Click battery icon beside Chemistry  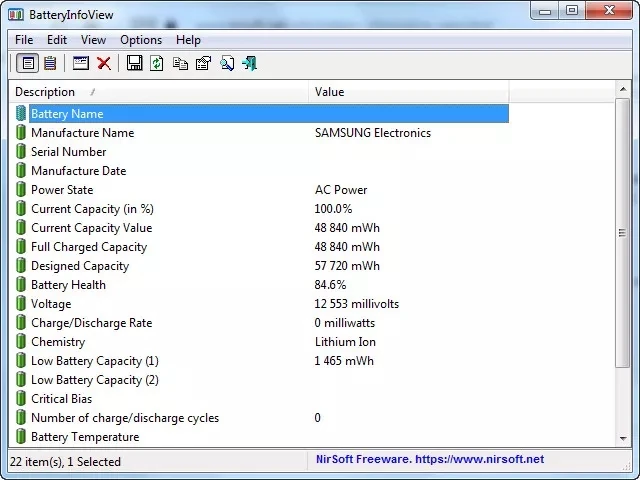click(21, 342)
